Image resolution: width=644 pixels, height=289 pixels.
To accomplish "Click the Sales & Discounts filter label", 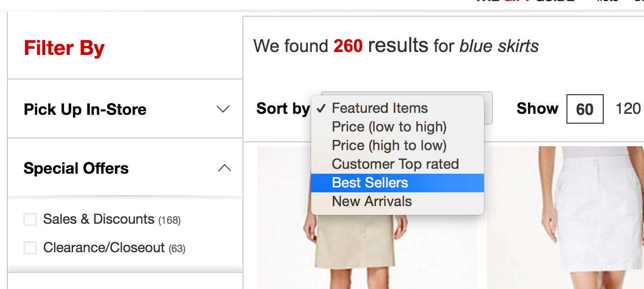I will tap(99, 219).
